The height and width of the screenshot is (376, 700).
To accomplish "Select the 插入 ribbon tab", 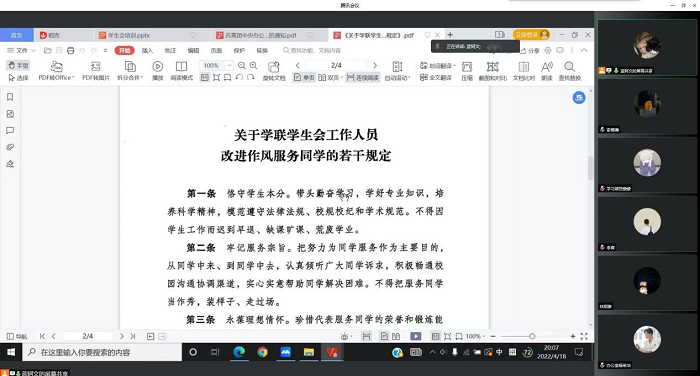I will click(x=147, y=50).
